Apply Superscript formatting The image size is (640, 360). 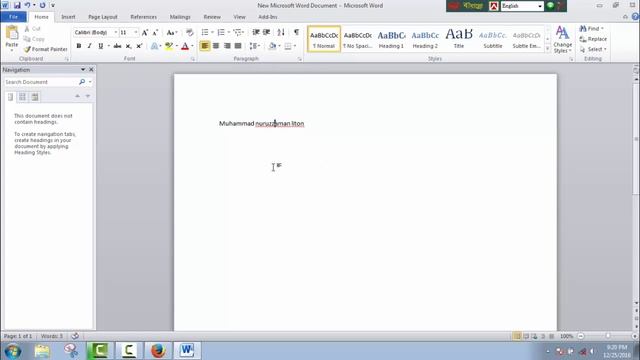point(139,46)
